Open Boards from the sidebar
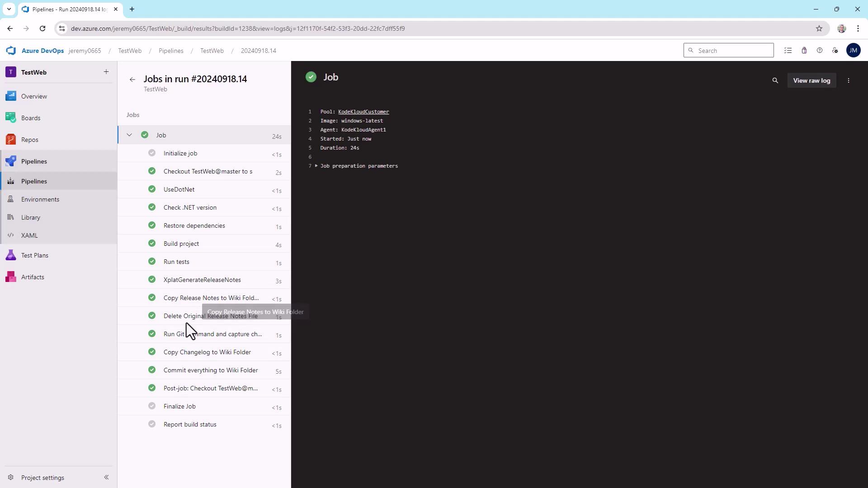868x488 pixels. 31,118
